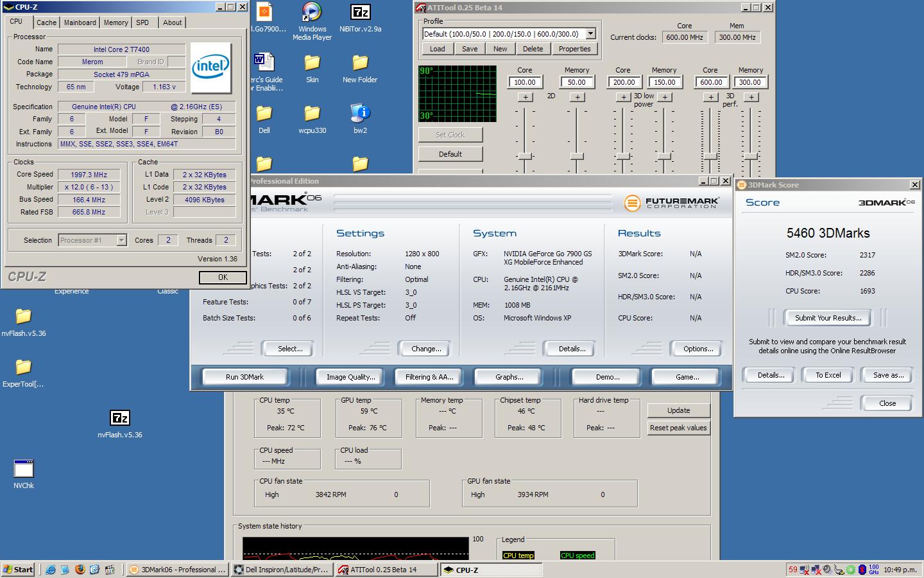
Task: Open the NiBiTor.v2.9a 7z archive icon
Action: tap(360, 13)
